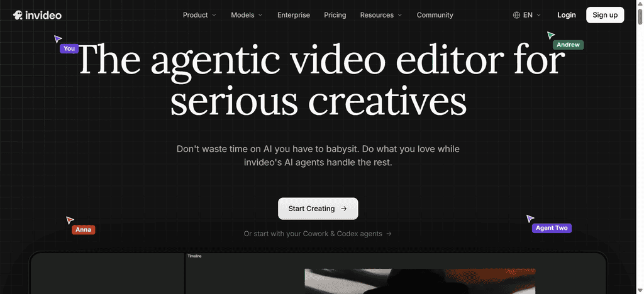Image resolution: width=644 pixels, height=294 pixels.
Task: Click the Sign up button
Action: tap(605, 15)
